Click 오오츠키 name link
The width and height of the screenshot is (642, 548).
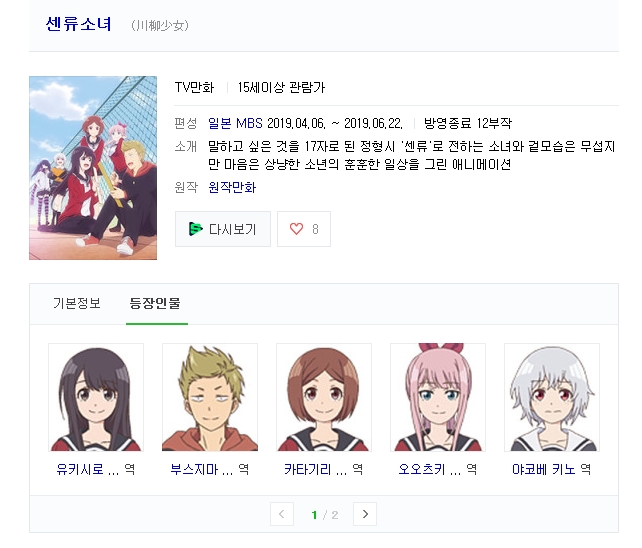(430, 469)
